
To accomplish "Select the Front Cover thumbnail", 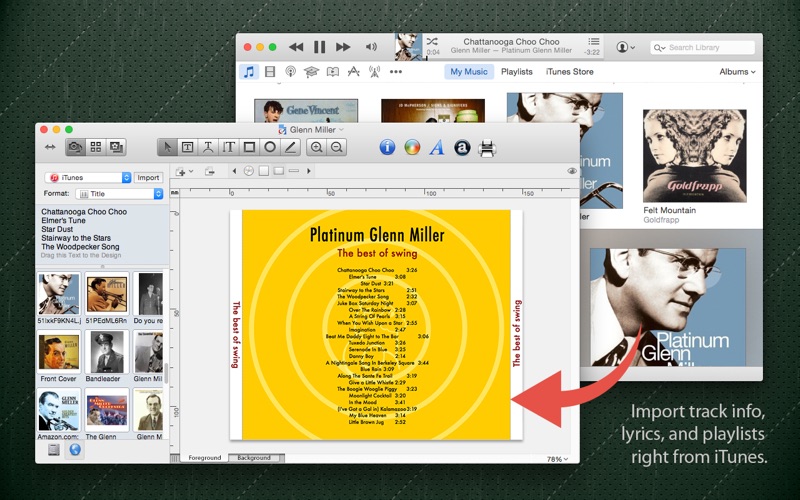I will click(59, 352).
